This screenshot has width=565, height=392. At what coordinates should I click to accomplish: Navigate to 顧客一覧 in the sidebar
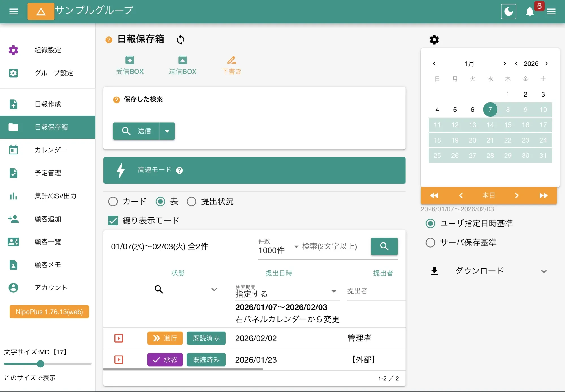pyautogui.click(x=47, y=242)
